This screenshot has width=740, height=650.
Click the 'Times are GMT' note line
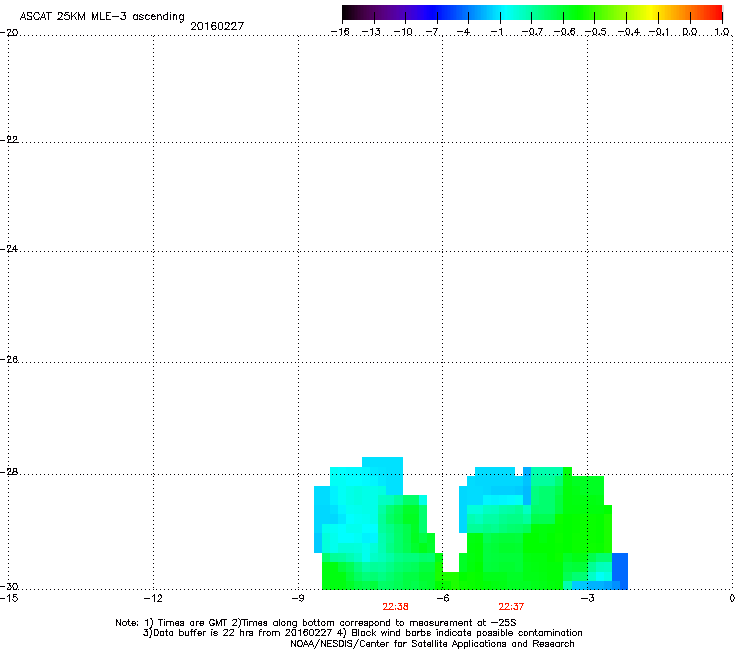(316, 623)
